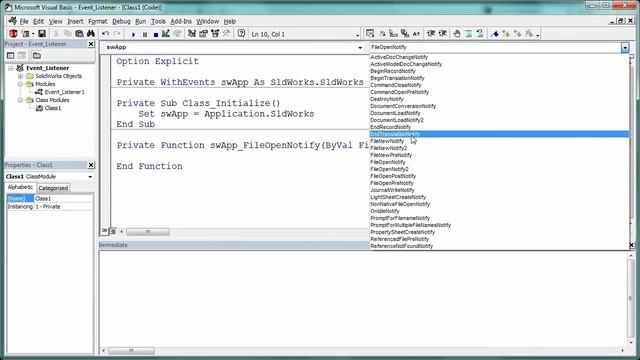Select OnIdleNotify from event list

tap(385, 211)
